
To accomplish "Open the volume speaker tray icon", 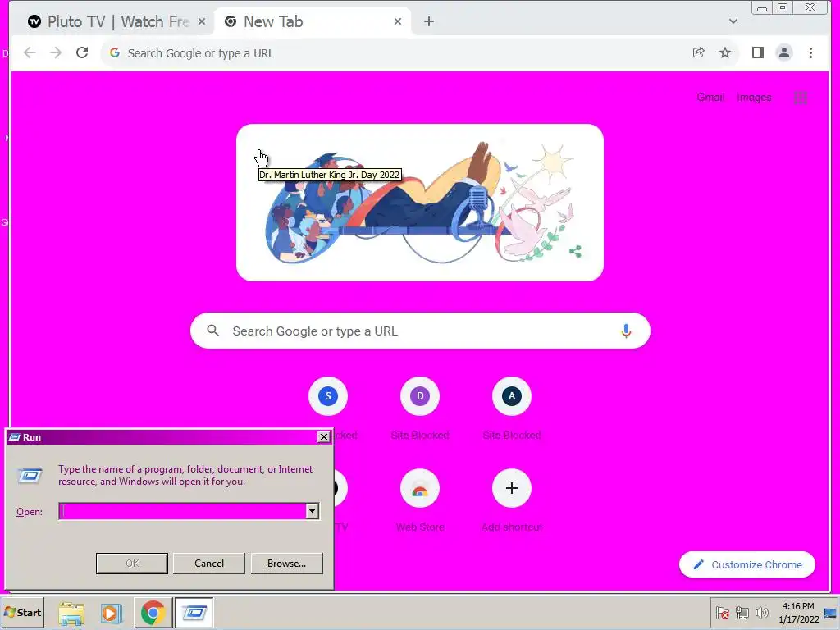I will pyautogui.click(x=761, y=612).
